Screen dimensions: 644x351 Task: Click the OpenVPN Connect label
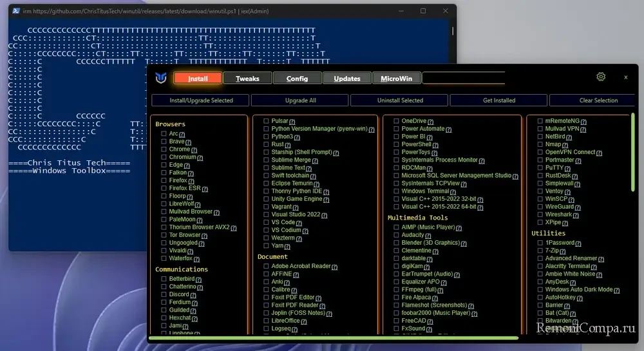tap(570, 152)
